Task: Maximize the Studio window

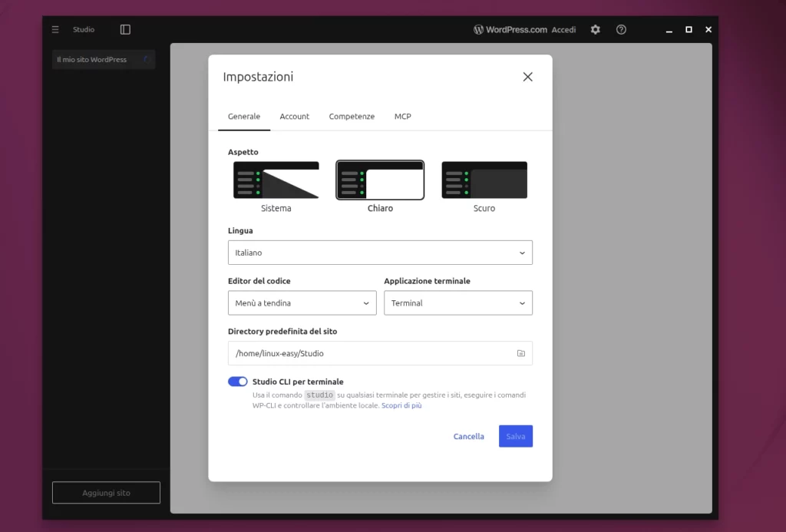Action: [x=689, y=30]
